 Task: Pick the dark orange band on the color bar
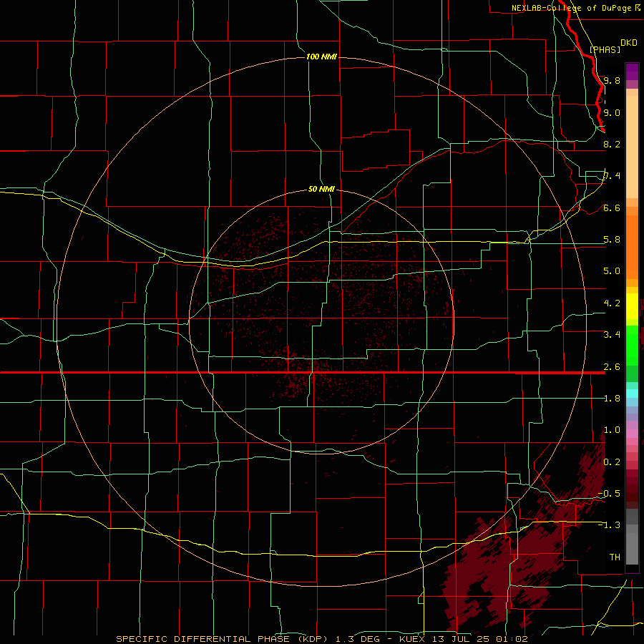pos(632,247)
